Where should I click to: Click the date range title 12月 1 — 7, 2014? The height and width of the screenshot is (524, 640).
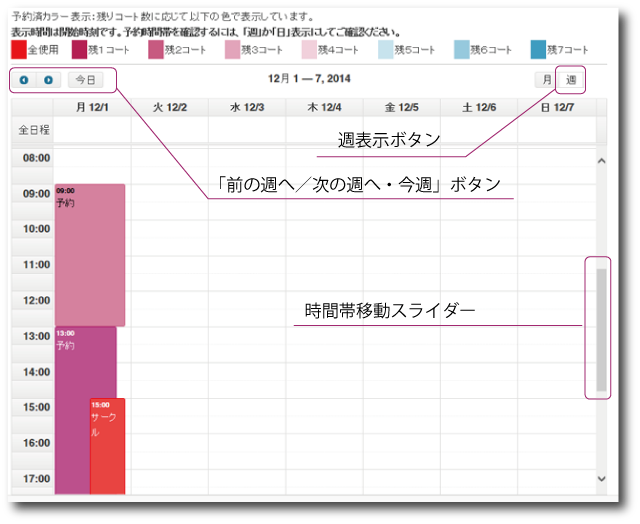(x=309, y=78)
